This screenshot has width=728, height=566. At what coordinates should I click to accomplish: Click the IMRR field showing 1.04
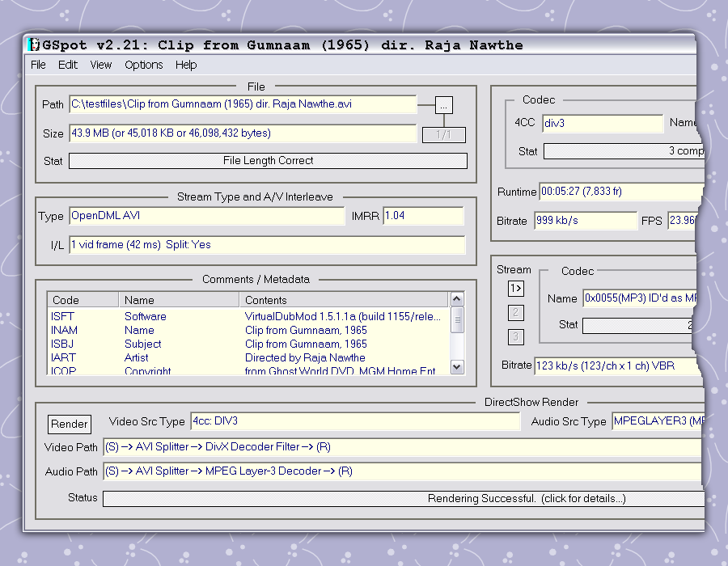tap(423, 216)
